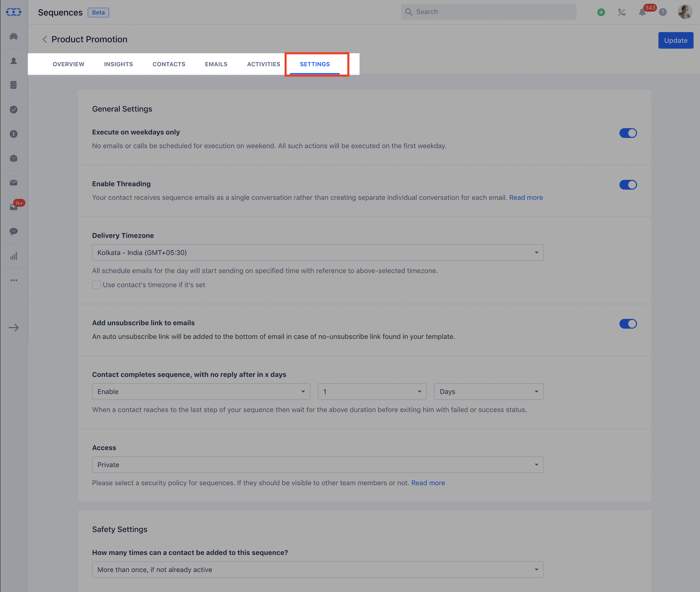Open more options ellipsis in sidebar

(13, 280)
